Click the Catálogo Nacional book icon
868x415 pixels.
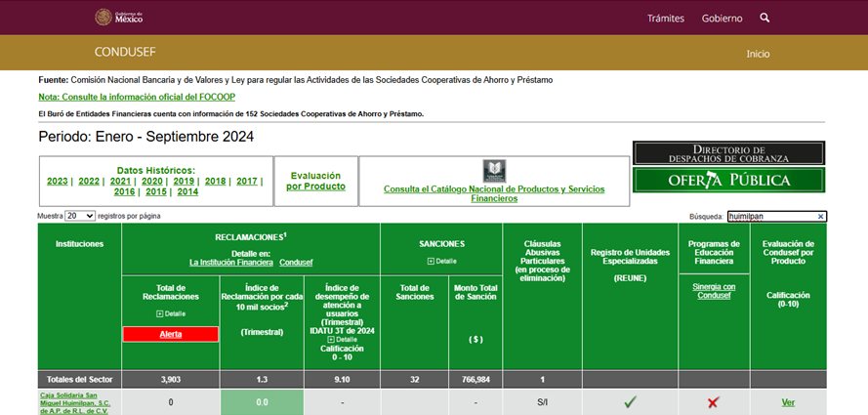[494, 170]
